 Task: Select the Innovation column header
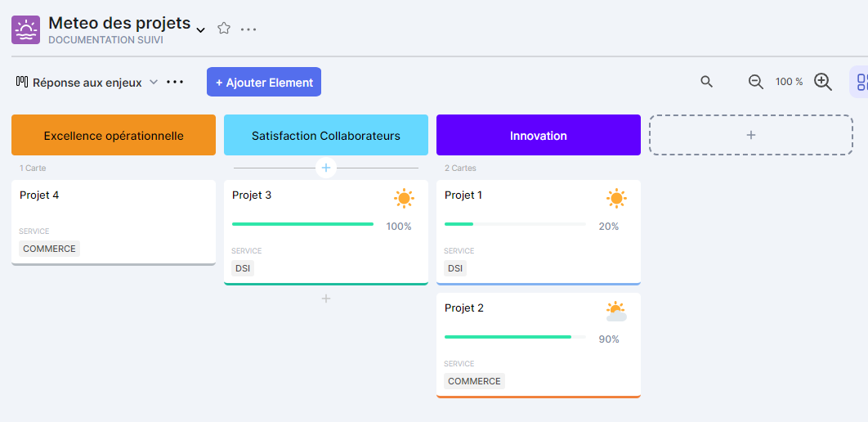pyautogui.click(x=538, y=135)
